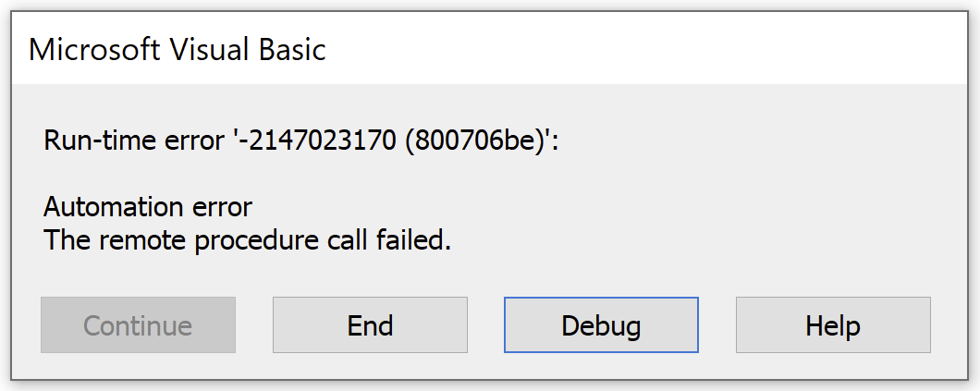Stop execution with the End button

click(x=370, y=325)
